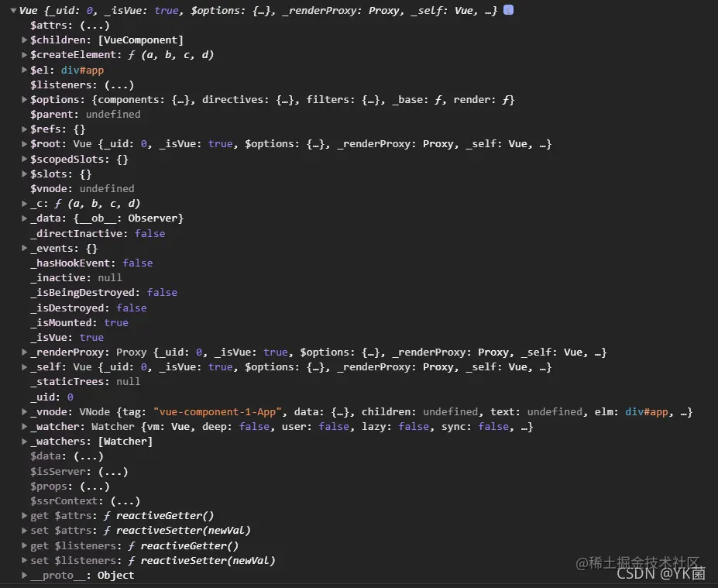718x588 pixels.
Task: Invoke the $listeners (...) getter
Action: click(x=119, y=84)
